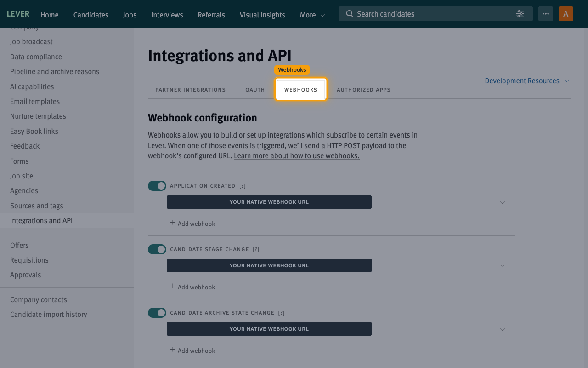The height and width of the screenshot is (368, 588).
Task: Open the three-dot menu in the top bar
Action: point(546,14)
